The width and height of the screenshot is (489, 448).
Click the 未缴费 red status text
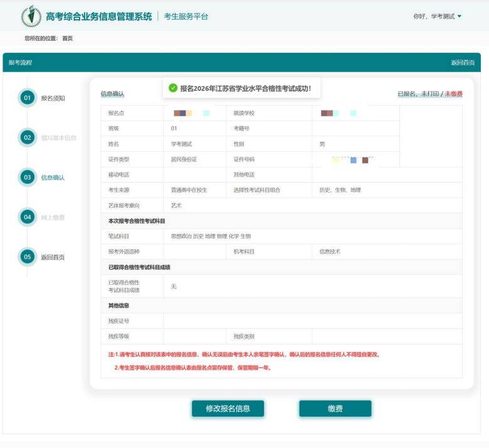click(x=453, y=94)
